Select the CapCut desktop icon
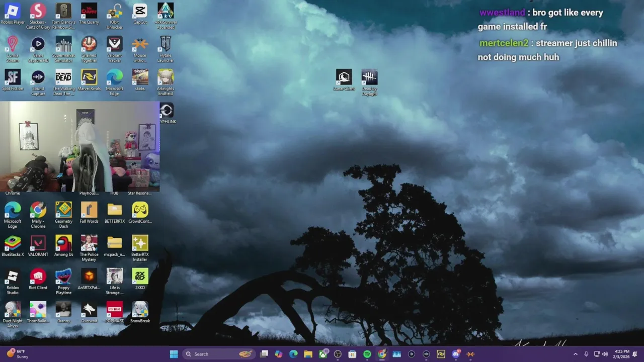Viewport: 644px width, 362px height. 140,14
